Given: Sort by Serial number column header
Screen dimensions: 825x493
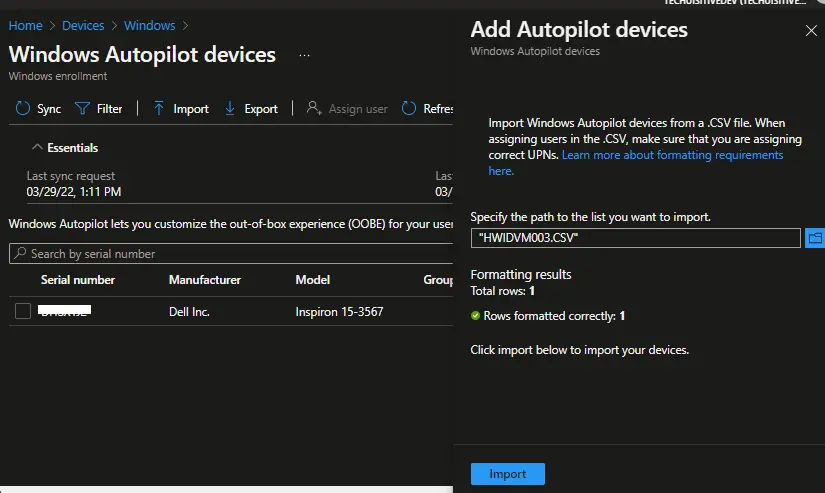Looking at the screenshot, I should pyautogui.click(x=78, y=280).
